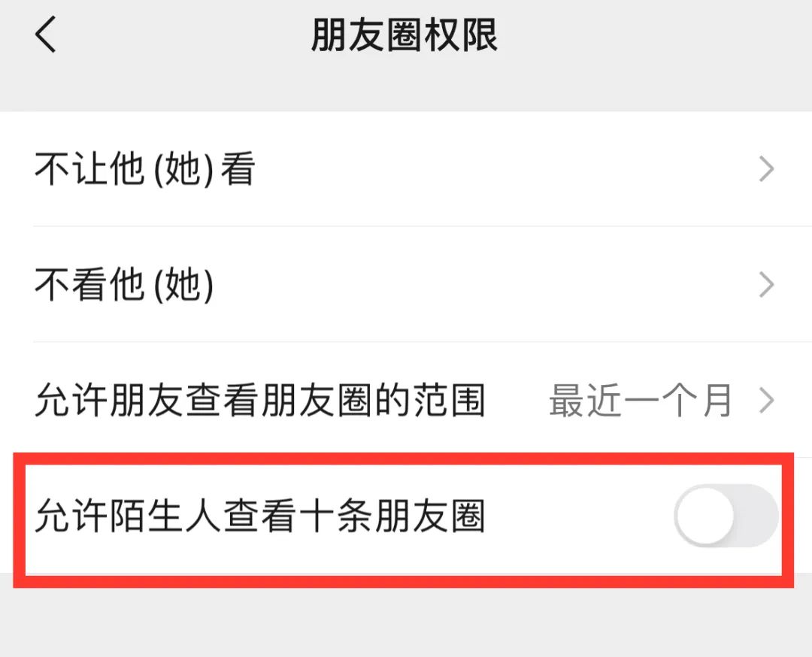The width and height of the screenshot is (812, 657).
Task: Click the 允许陌生人查看十条朋友圈 label text
Action: (x=260, y=517)
